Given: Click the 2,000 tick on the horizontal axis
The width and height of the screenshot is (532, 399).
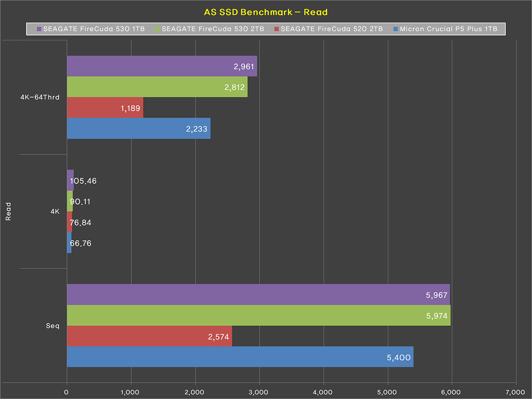Looking at the screenshot, I should tap(195, 392).
